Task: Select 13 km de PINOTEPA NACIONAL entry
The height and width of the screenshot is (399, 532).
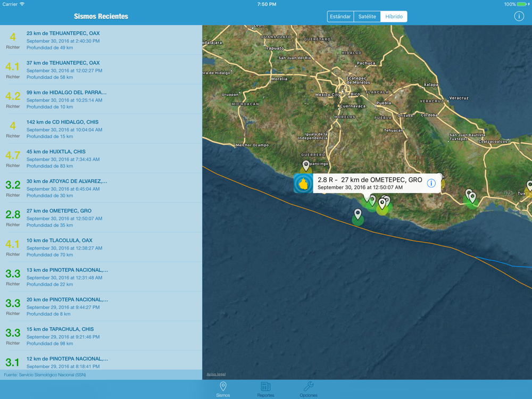Action: click(x=101, y=277)
